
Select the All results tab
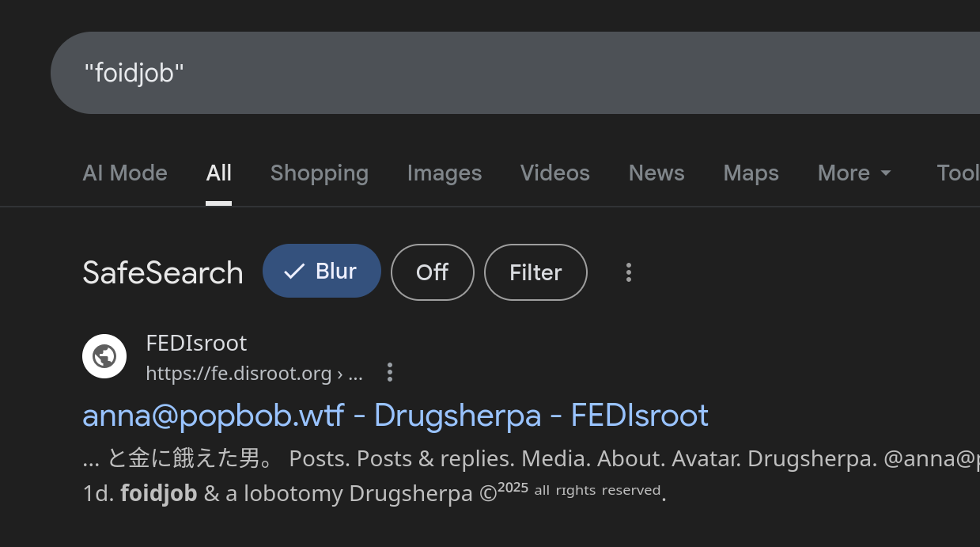[x=219, y=173]
